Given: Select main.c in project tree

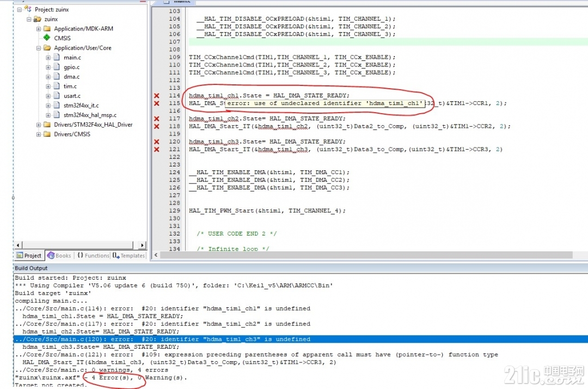Looking at the screenshot, I should (72, 57).
